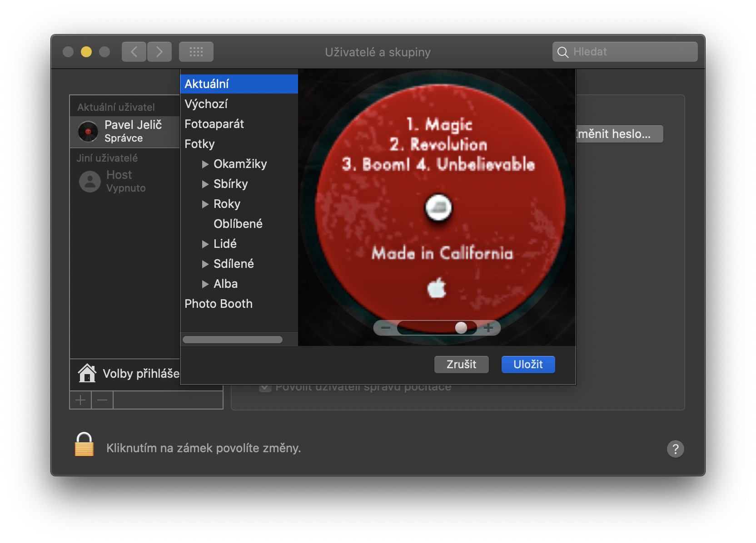This screenshot has height=543, width=756.
Task: Click the lock icon to allow changes
Action: pos(84,444)
